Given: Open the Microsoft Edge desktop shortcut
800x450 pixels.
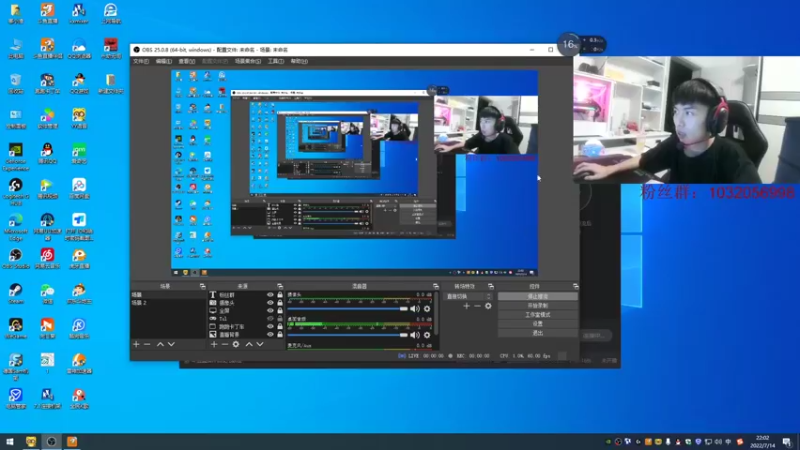Looking at the screenshot, I should click(15, 227).
